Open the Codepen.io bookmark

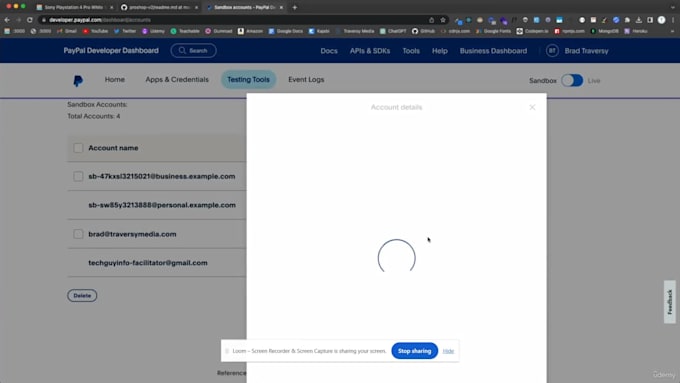pyautogui.click(x=533, y=31)
